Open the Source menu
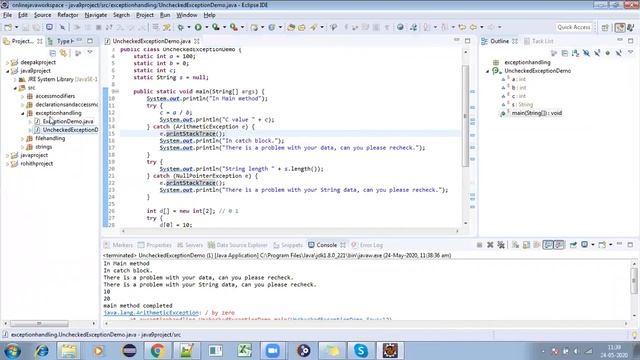The width and height of the screenshot is (640, 360). [x=42, y=15]
